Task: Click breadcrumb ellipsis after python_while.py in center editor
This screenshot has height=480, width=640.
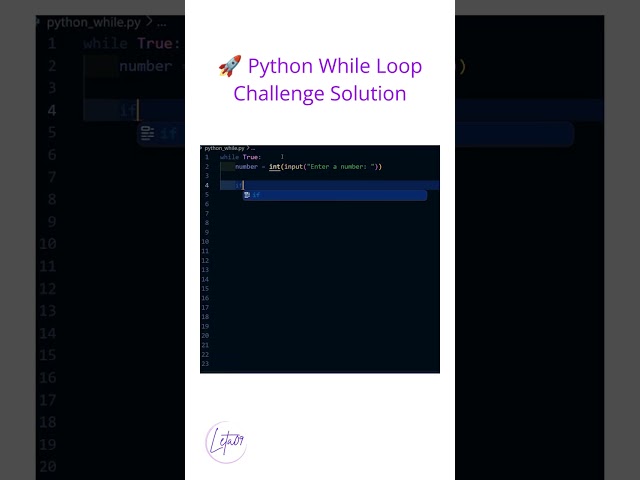Action: point(253,148)
